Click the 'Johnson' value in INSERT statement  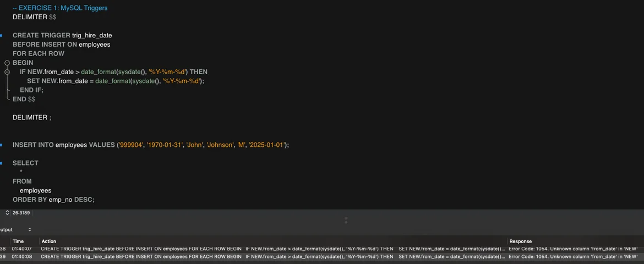(x=220, y=145)
